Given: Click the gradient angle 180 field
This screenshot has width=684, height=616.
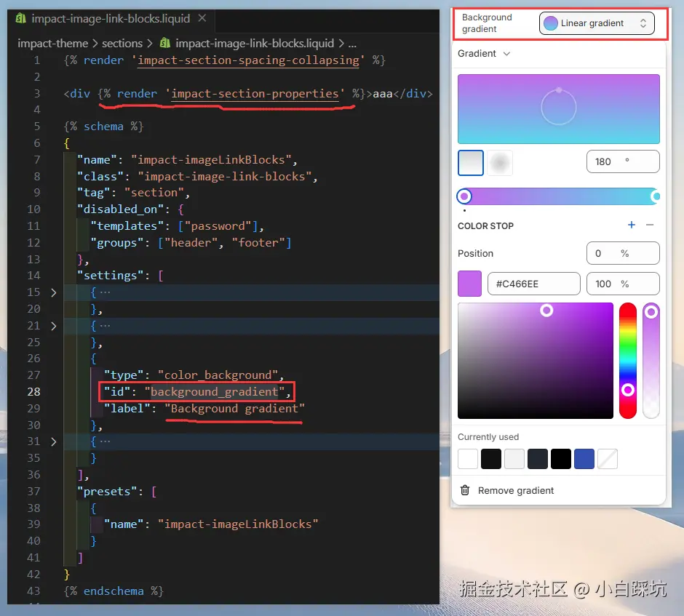Looking at the screenshot, I should point(623,161).
